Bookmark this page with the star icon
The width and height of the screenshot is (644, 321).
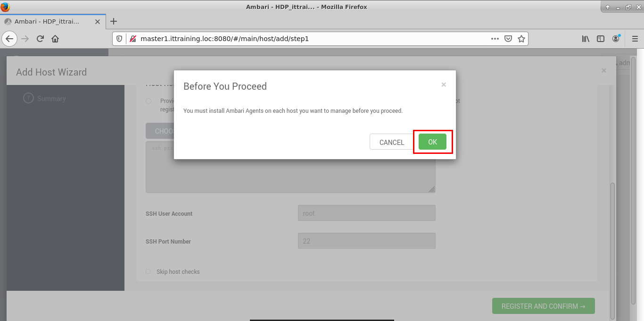click(x=521, y=39)
